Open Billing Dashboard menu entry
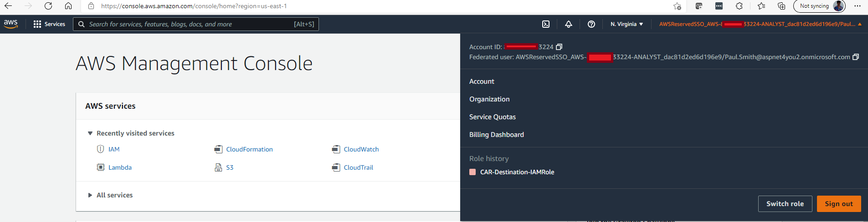Screen dimensions: 868x222 click(497, 135)
